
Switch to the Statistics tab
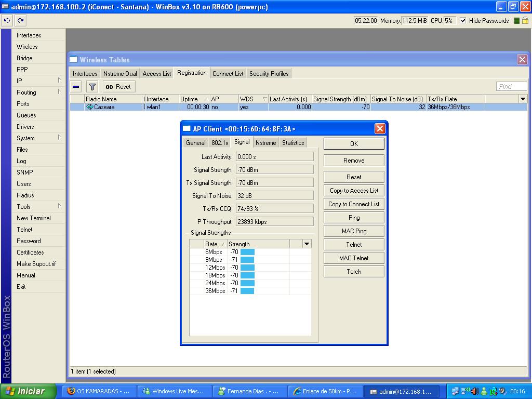(x=293, y=142)
